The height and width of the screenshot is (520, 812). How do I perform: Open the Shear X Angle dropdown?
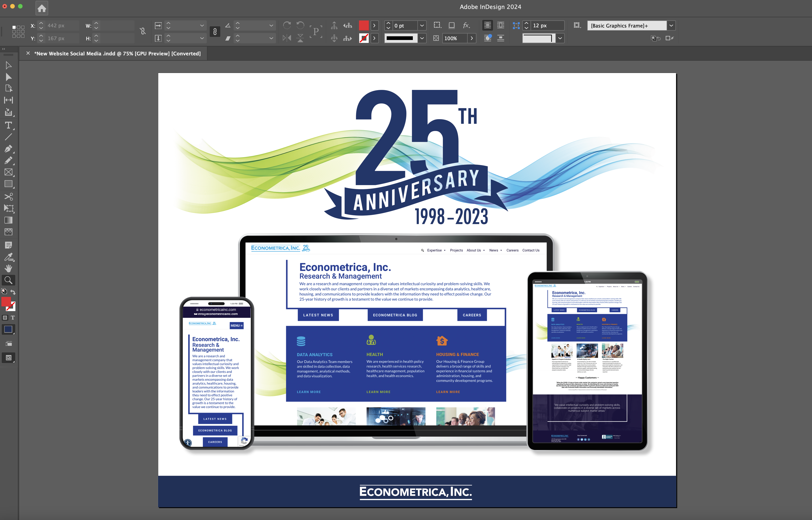click(x=271, y=38)
